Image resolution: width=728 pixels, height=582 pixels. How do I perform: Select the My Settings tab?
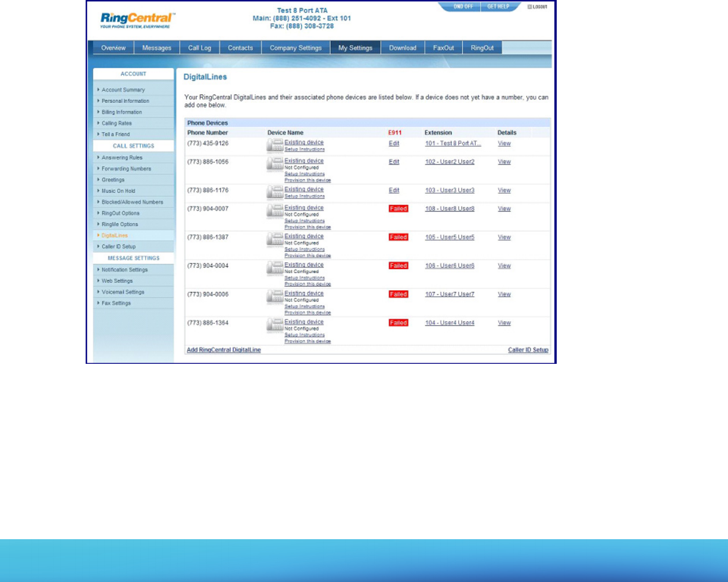[x=356, y=48]
